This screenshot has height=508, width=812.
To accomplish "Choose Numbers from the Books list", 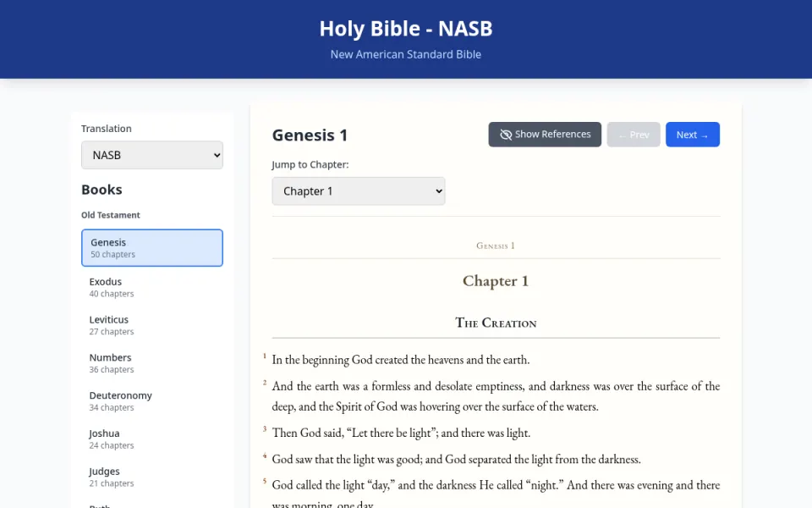I will coord(152,363).
